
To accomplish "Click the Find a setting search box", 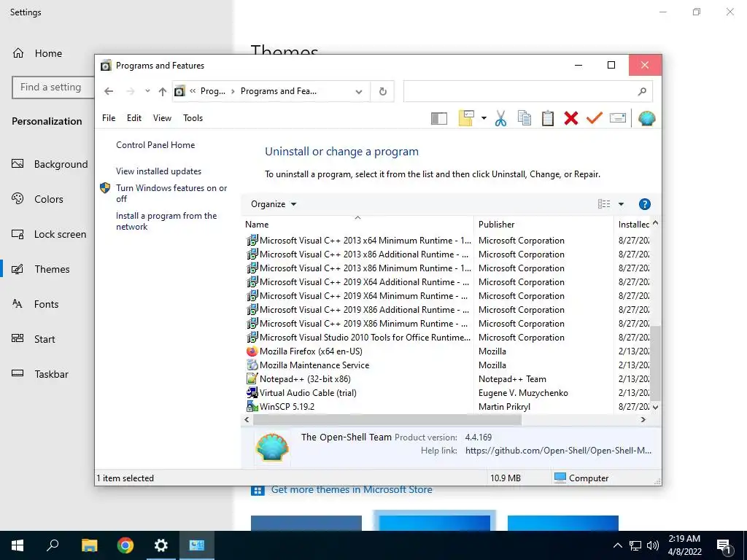I will [x=53, y=87].
